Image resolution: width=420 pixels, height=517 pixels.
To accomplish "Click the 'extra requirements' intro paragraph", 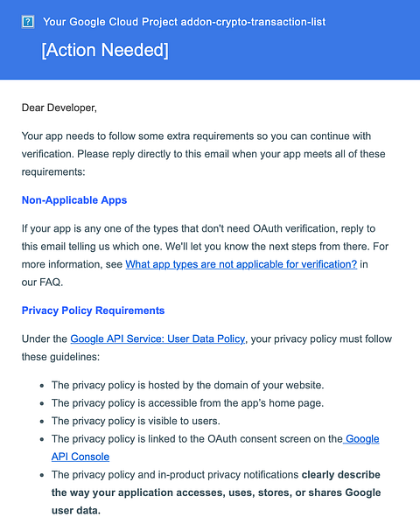I will click(x=203, y=154).
